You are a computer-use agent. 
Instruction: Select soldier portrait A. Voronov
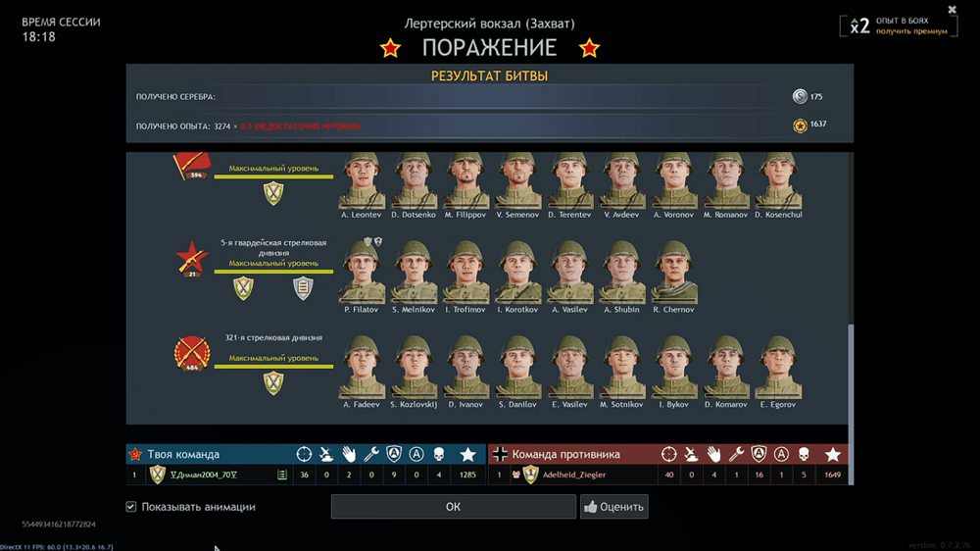tap(673, 180)
